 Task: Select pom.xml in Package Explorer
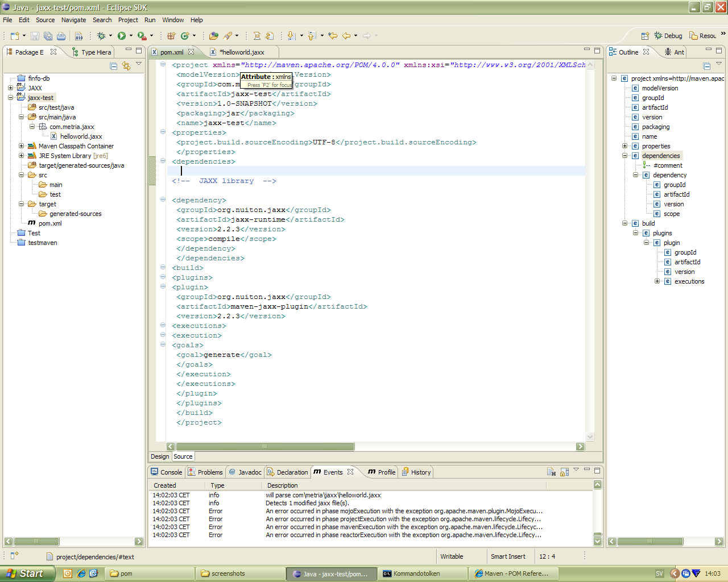click(x=45, y=223)
